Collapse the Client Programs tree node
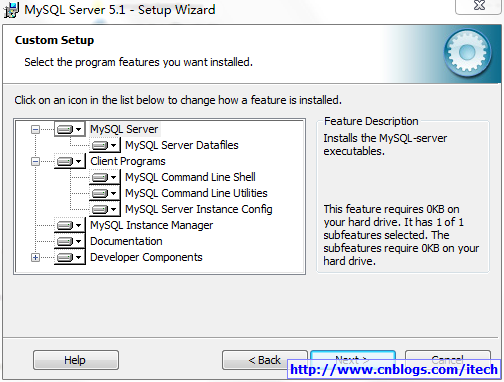504x382 pixels. [x=35, y=161]
